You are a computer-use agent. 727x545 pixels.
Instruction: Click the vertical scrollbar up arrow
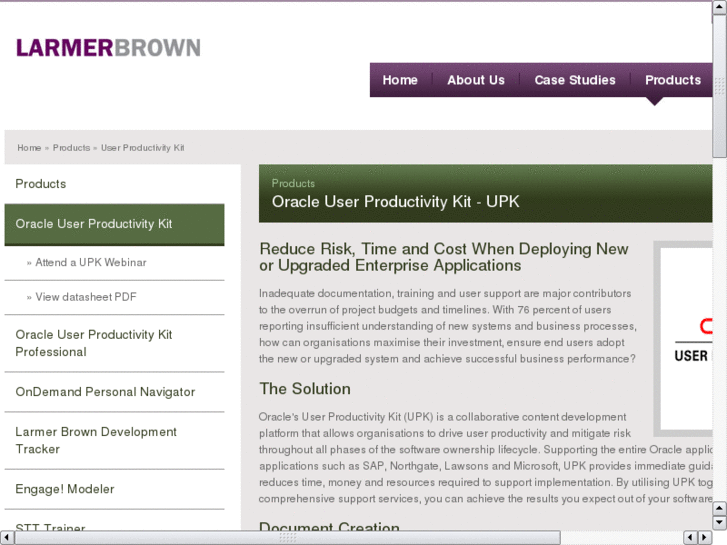(719, 7)
